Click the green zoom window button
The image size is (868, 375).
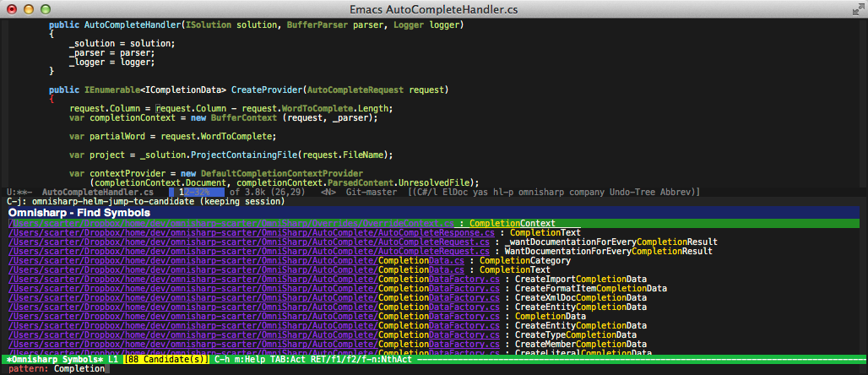[46, 8]
